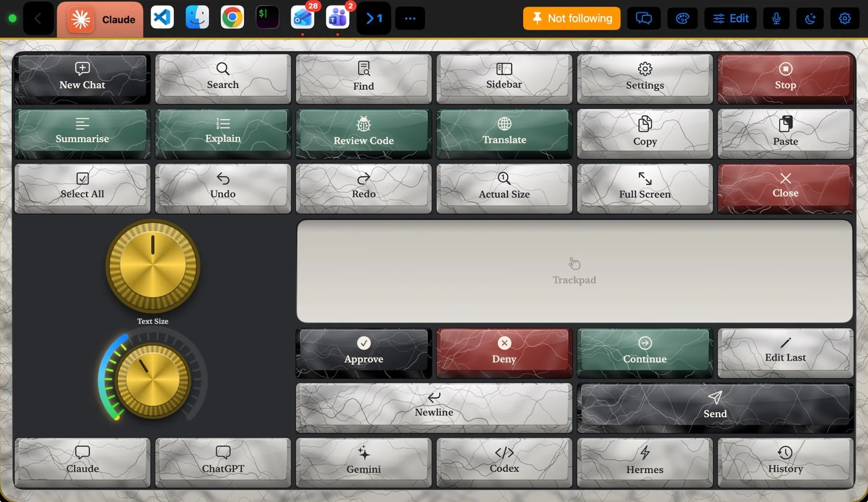This screenshot has width=868, height=502.
Task: Send the message
Action: [715, 407]
